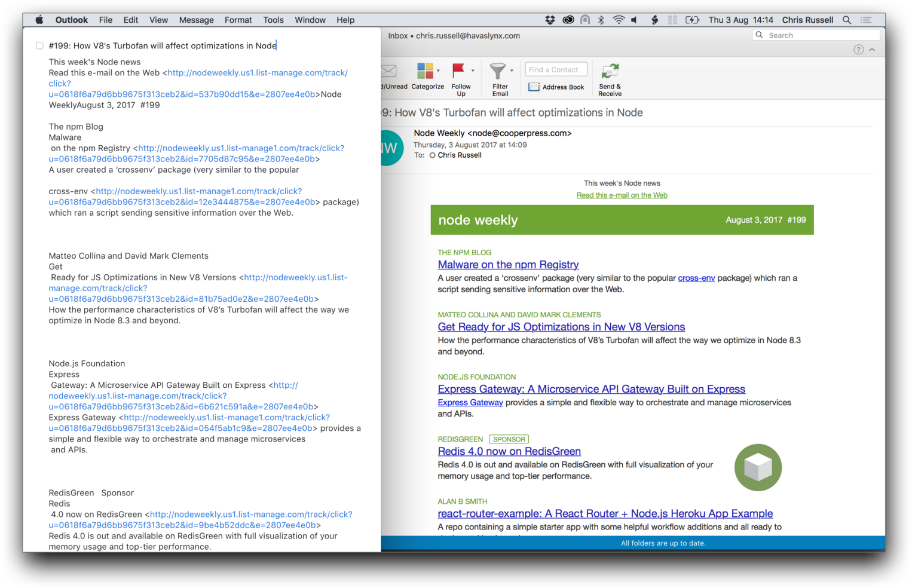This screenshot has height=588, width=912.
Task: Open the View menu
Action: [x=158, y=20]
